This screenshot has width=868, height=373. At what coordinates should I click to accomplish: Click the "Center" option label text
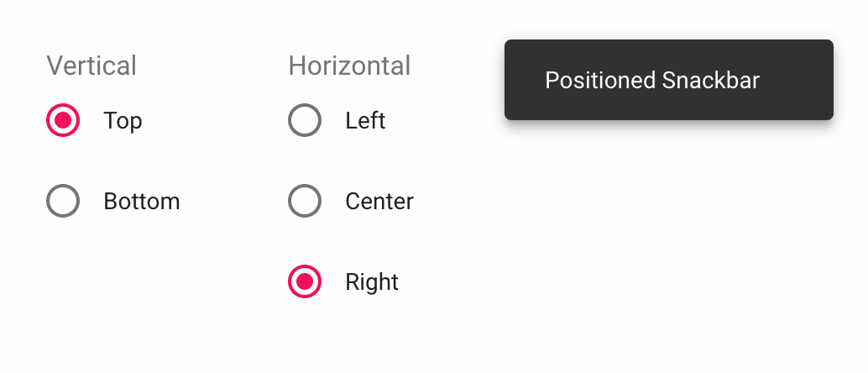(379, 202)
